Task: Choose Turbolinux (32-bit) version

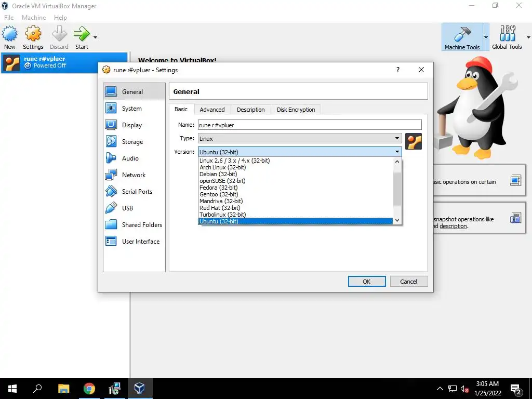Action: [x=295, y=215]
